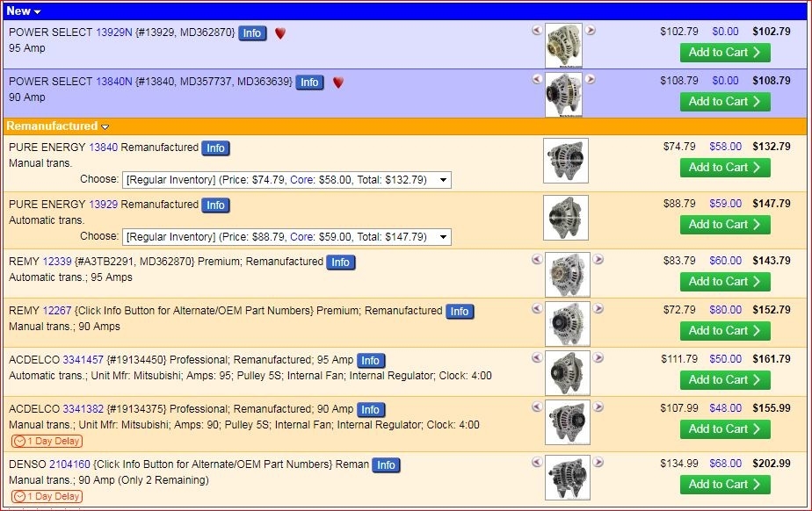Open Info for POWER SELECT 13840N

pos(309,83)
